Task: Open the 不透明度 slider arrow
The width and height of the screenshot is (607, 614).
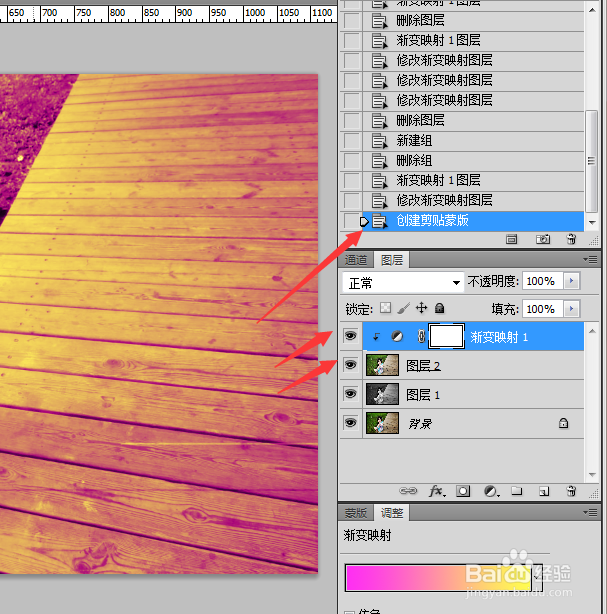Action: pyautogui.click(x=572, y=281)
